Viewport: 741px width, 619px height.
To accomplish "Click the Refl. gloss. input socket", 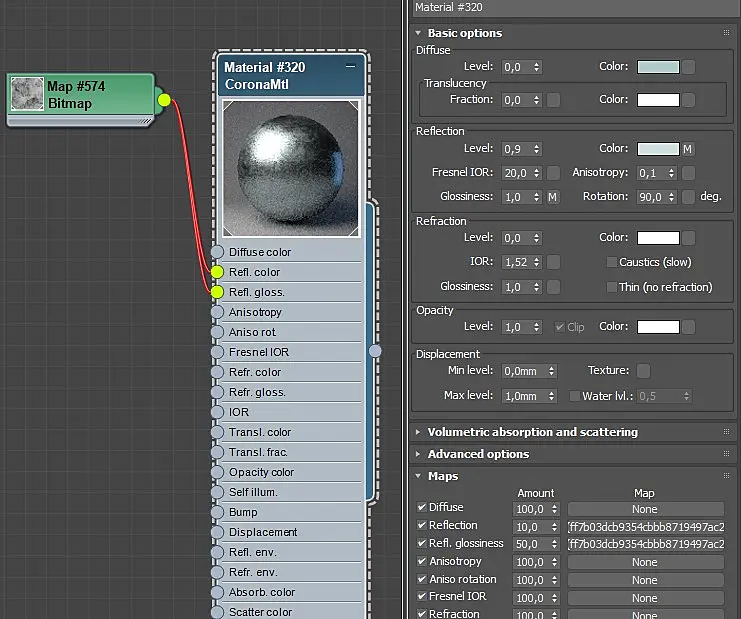I will 217,292.
